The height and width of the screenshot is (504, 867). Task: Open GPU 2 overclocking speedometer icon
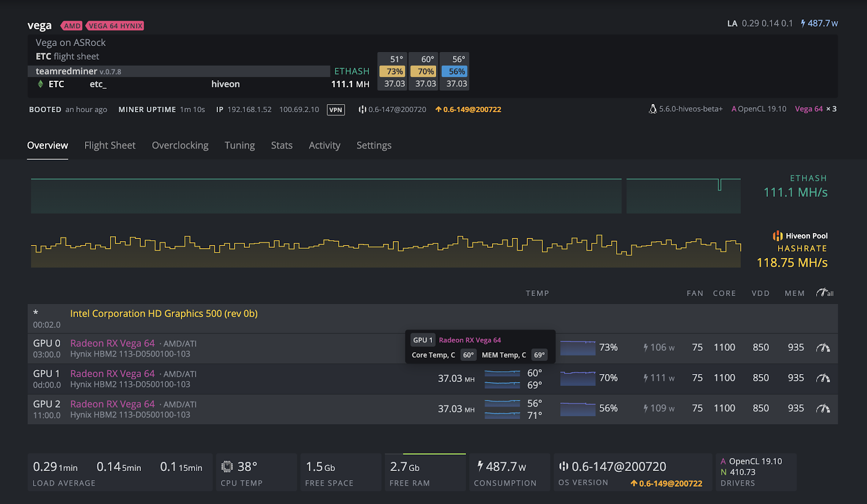pyautogui.click(x=823, y=408)
